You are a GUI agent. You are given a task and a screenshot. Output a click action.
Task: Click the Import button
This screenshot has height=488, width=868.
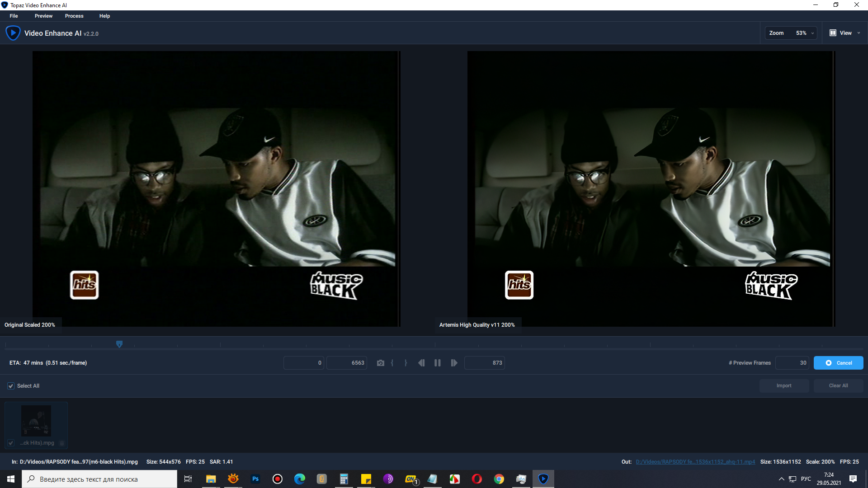click(x=784, y=386)
